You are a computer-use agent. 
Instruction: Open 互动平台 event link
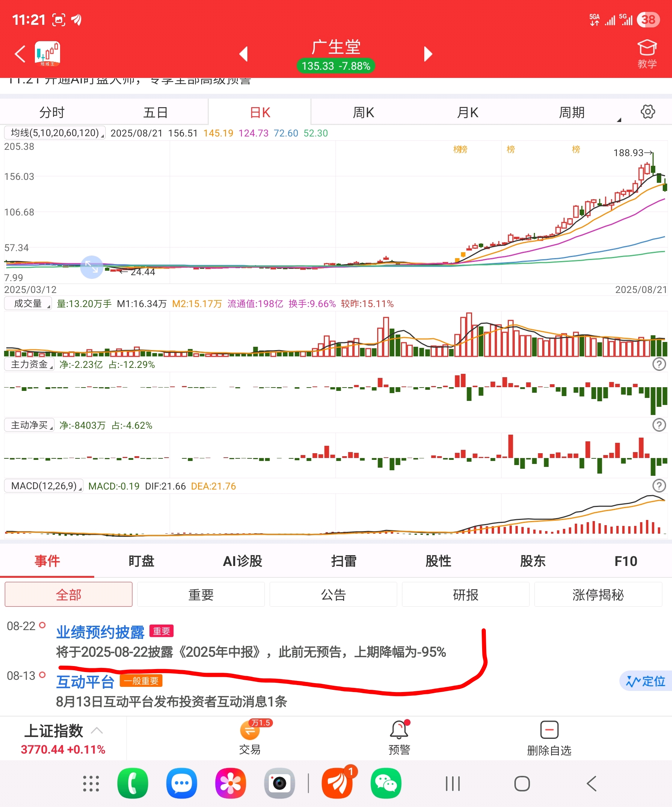(85, 682)
